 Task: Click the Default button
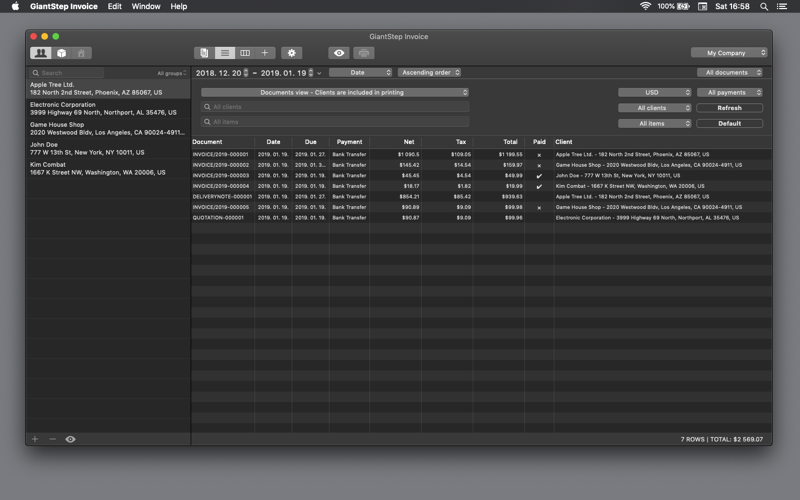click(x=730, y=123)
